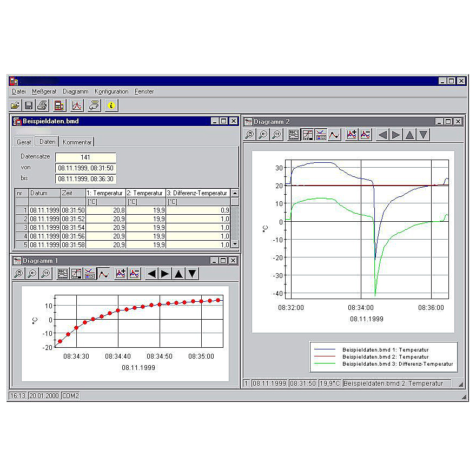This screenshot has width=476, height=476.
Task: Click the open file folder icon
Action: (15, 105)
